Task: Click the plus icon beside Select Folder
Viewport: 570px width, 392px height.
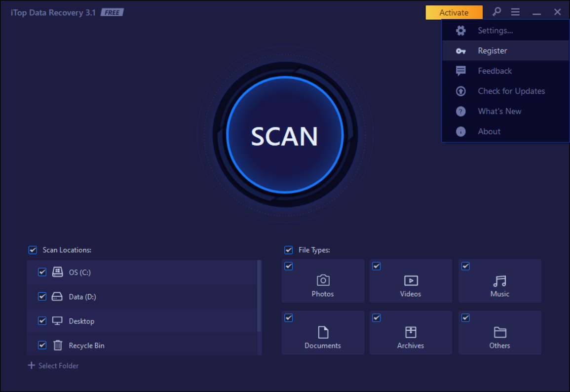Action: click(31, 365)
